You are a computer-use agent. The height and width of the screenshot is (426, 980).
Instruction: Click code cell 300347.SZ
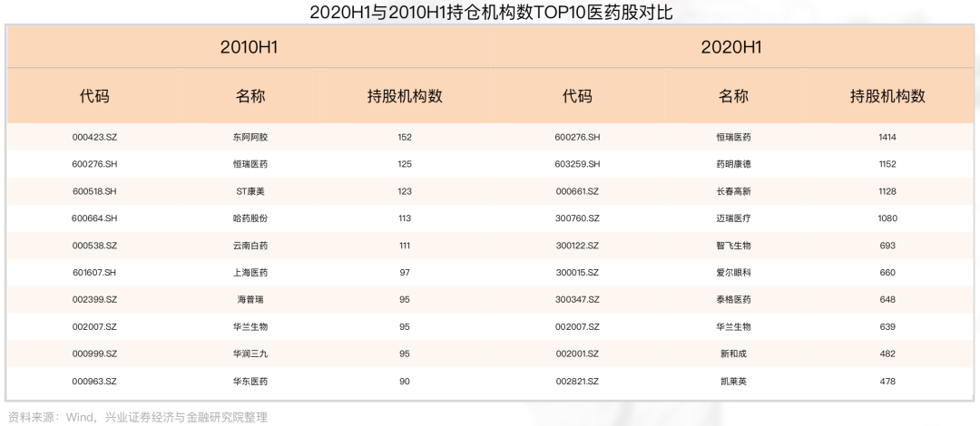tap(577, 300)
